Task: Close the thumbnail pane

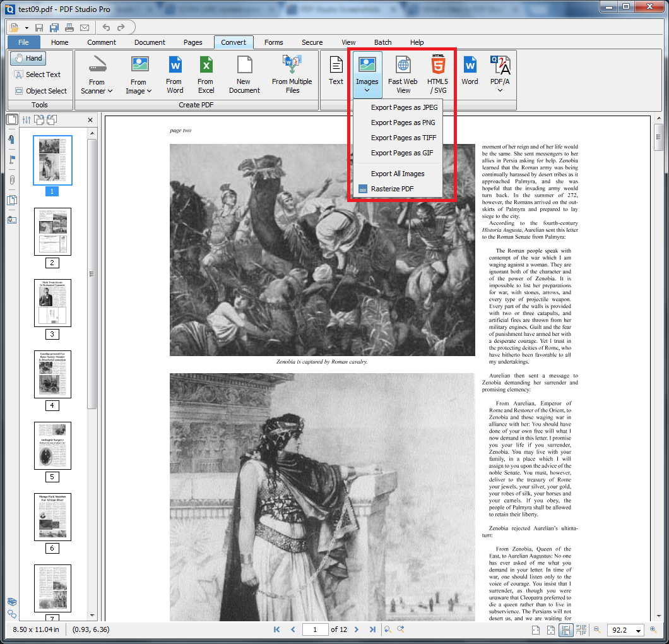Action: [90, 120]
